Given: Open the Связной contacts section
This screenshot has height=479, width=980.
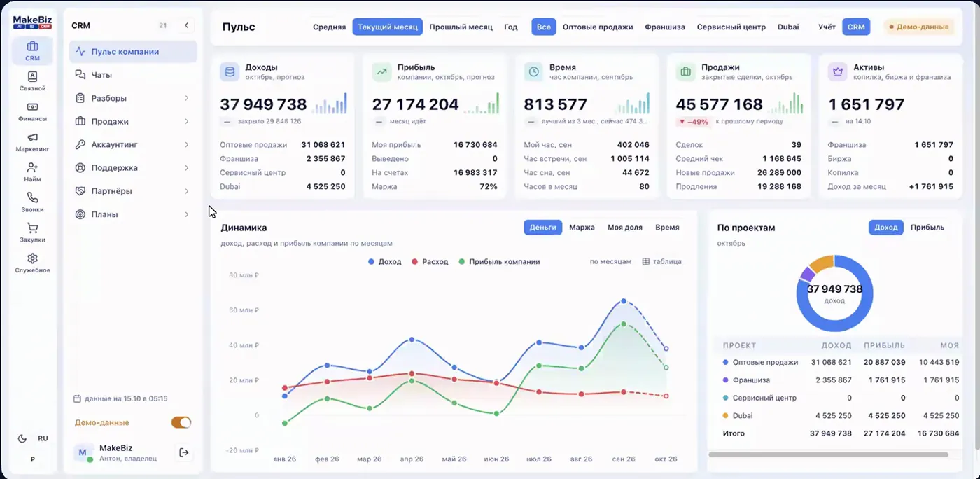Looking at the screenshot, I should (32, 81).
